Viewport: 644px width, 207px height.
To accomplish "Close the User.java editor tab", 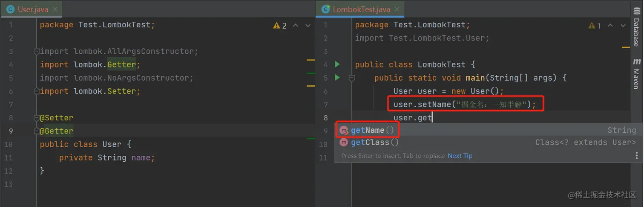I will 55,9.
